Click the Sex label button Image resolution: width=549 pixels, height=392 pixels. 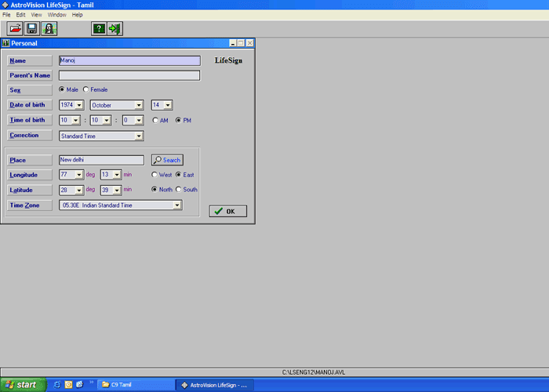point(30,90)
